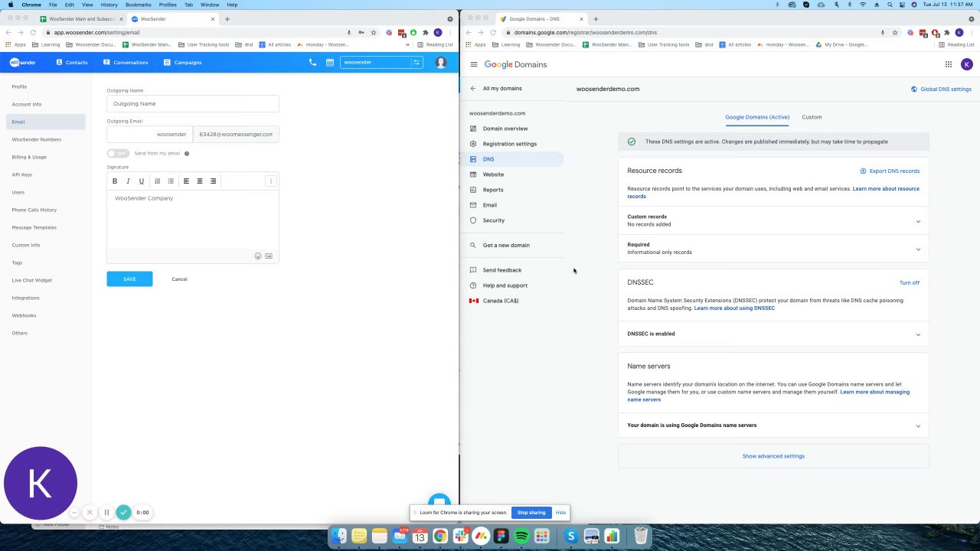Image resolution: width=980 pixels, height=551 pixels.
Task: Click info icon beside Send from my email
Action: click(187, 154)
